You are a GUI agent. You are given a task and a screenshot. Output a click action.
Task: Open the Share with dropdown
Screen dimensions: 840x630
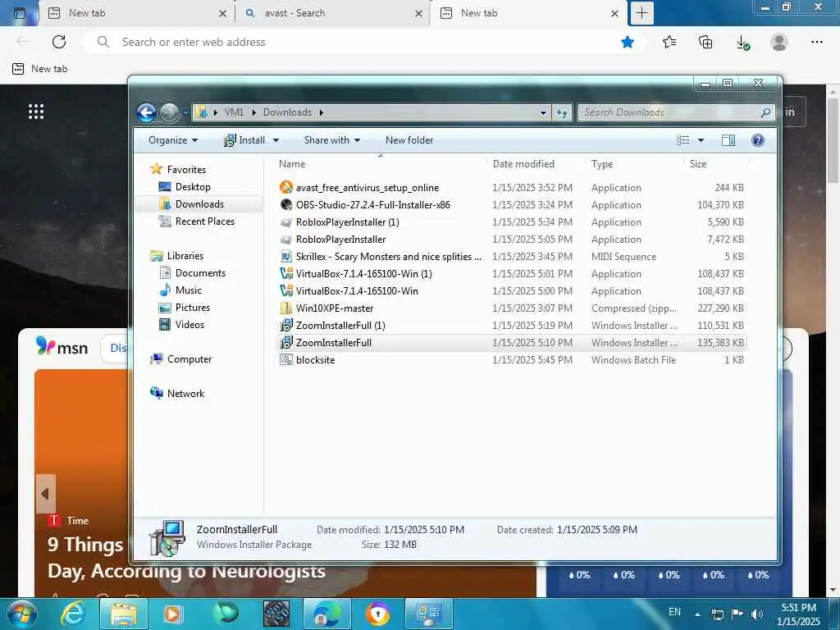click(331, 140)
